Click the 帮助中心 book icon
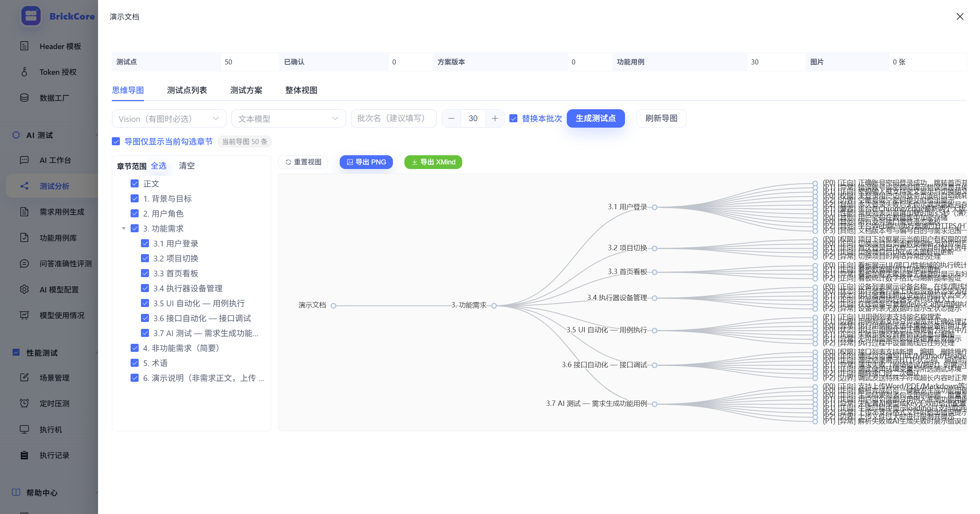This screenshot has height=514, width=980. point(16,492)
